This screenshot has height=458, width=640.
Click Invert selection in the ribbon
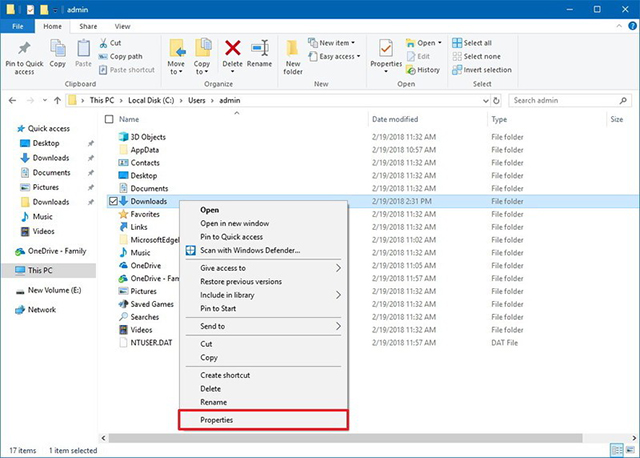click(482, 70)
